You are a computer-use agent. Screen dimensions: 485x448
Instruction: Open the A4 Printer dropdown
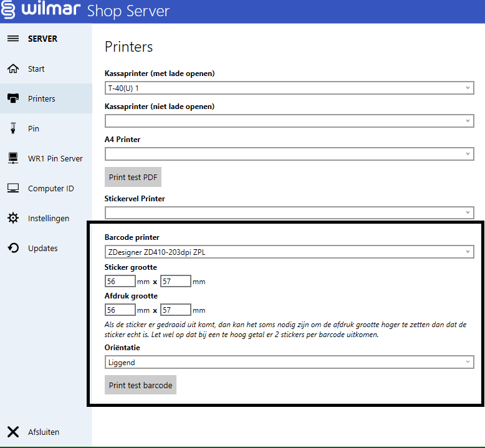point(289,154)
